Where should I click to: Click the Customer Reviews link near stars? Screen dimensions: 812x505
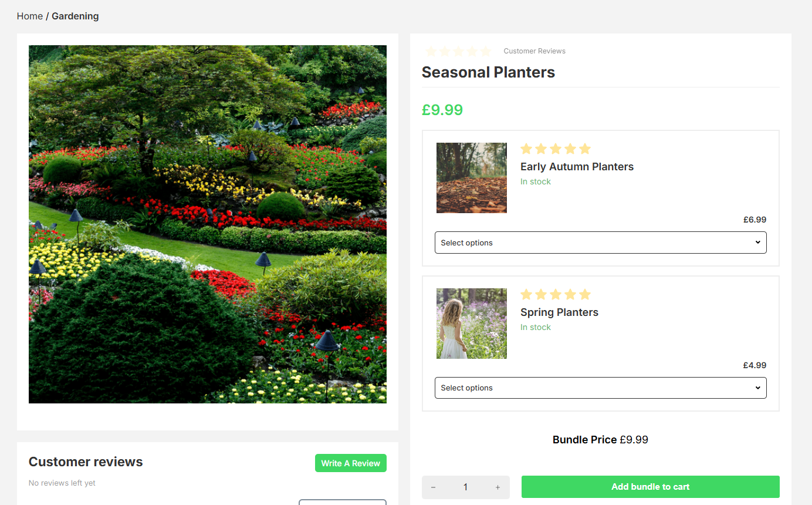[x=534, y=51]
